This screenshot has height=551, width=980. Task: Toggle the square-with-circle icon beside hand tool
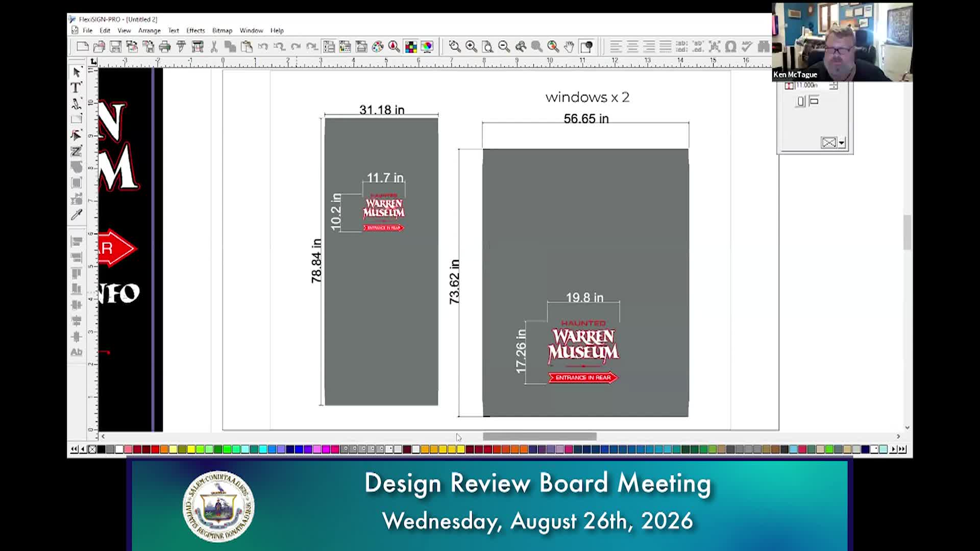[x=586, y=47]
